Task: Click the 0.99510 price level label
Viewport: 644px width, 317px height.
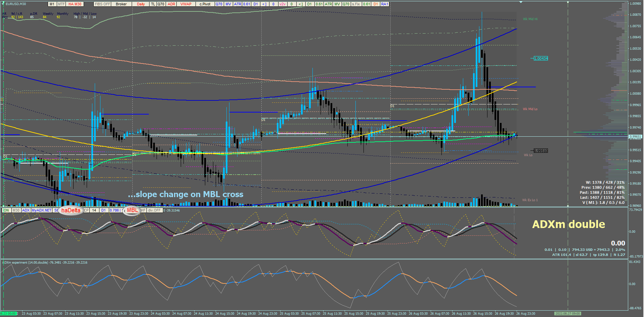Action: 541,151
